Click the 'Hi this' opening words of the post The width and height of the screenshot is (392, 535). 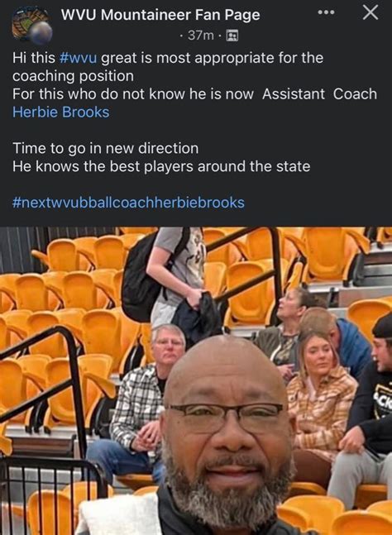tap(34, 58)
